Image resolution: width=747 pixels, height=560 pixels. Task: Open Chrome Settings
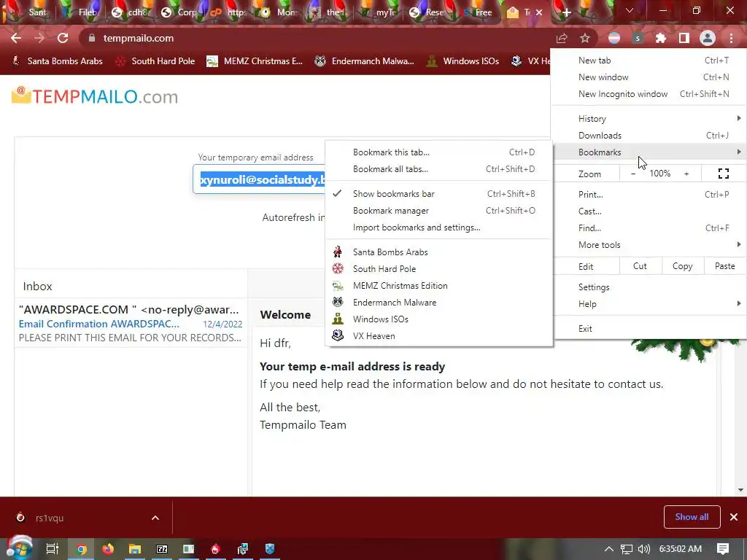(649, 287)
